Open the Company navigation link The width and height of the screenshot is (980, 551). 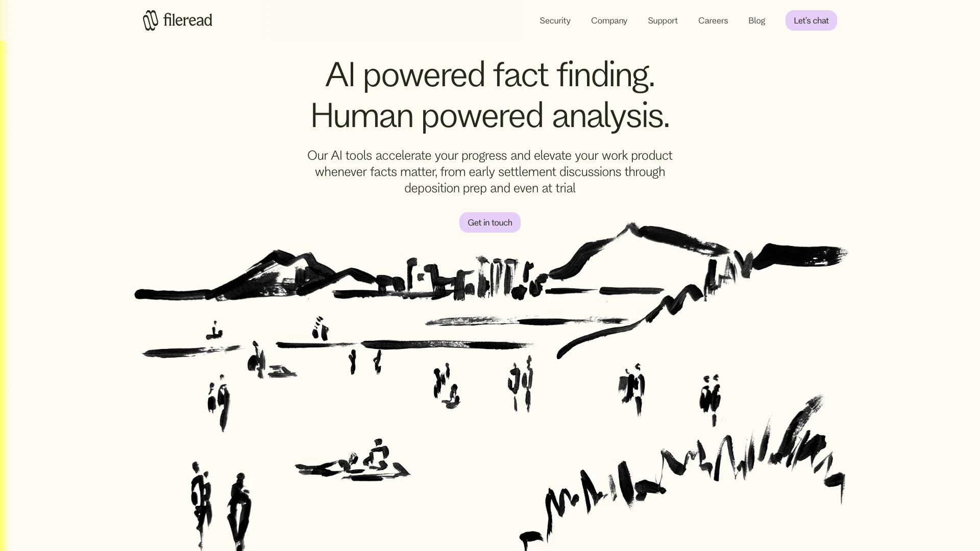click(x=609, y=20)
